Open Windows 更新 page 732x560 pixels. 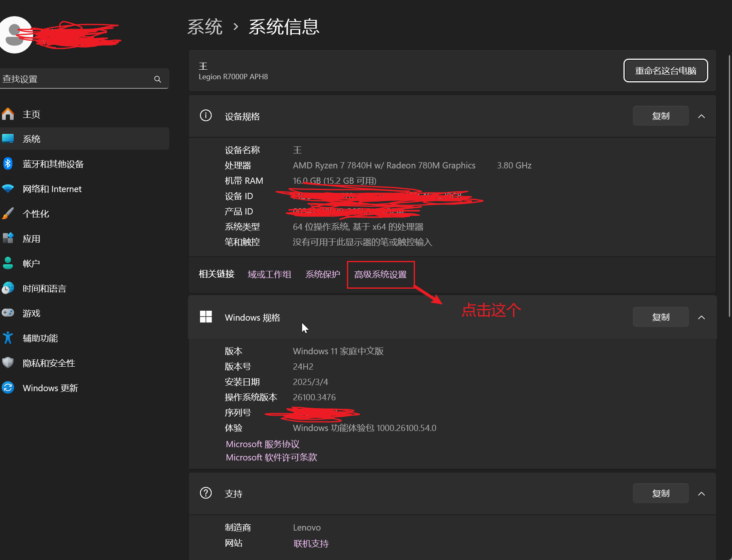click(x=85, y=388)
